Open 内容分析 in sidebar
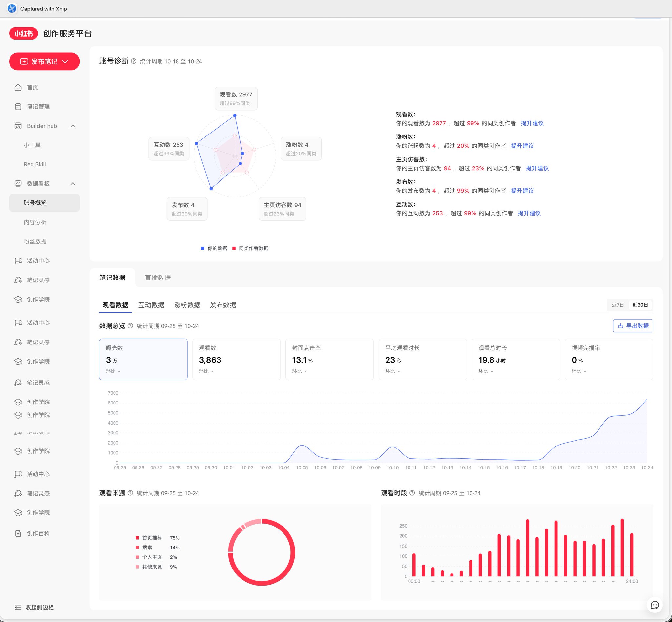The width and height of the screenshot is (672, 622). [44, 222]
